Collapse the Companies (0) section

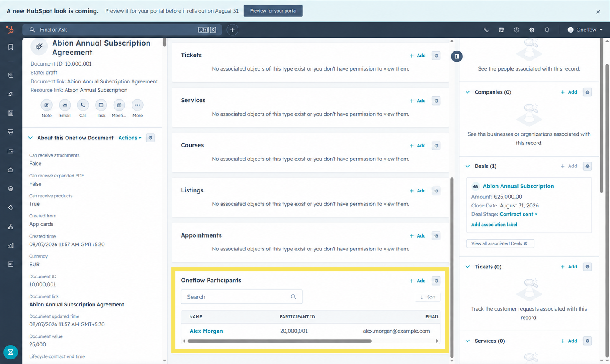(468, 92)
